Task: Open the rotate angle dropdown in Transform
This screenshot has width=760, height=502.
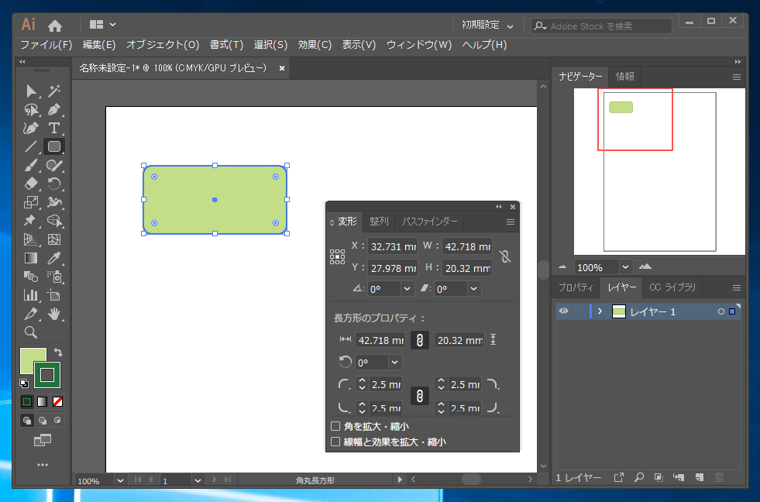Action: tap(407, 289)
